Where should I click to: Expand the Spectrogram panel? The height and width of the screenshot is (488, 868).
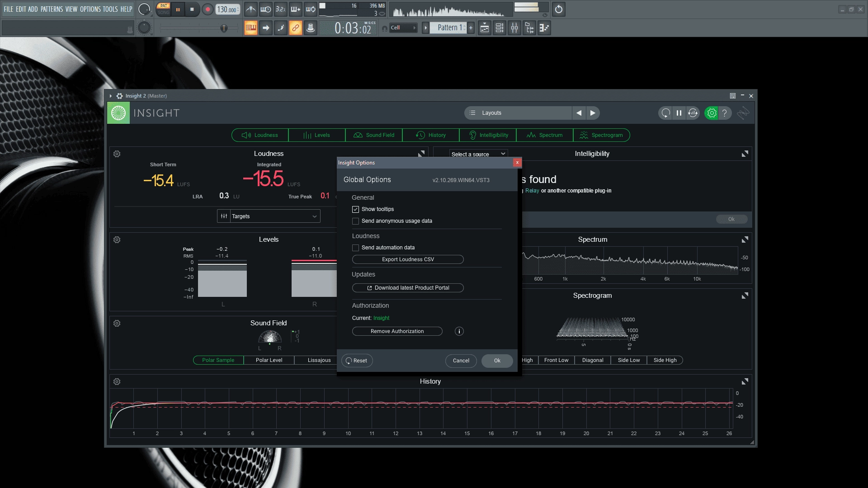pos(745,296)
